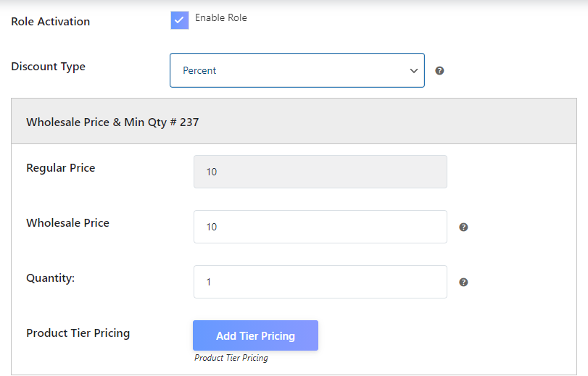Click the Quantity: label text
The height and width of the screenshot is (376, 588).
point(50,278)
